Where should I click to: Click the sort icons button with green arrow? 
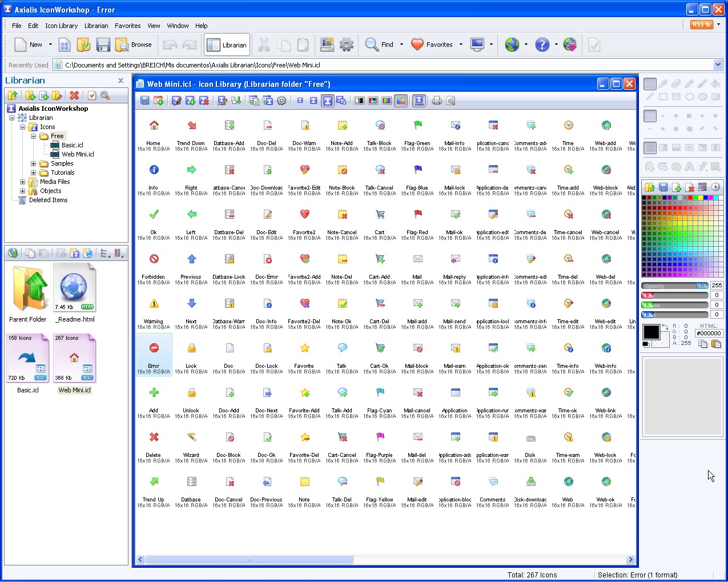tap(236, 101)
